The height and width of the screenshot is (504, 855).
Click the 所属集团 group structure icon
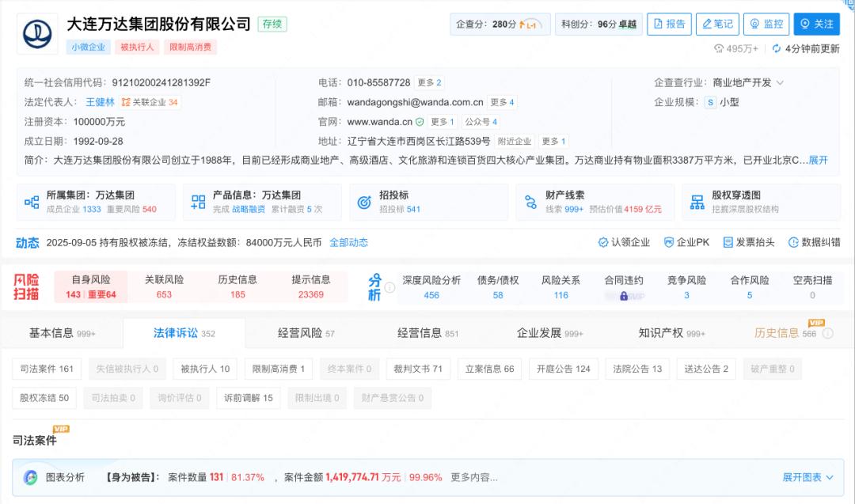(x=32, y=202)
